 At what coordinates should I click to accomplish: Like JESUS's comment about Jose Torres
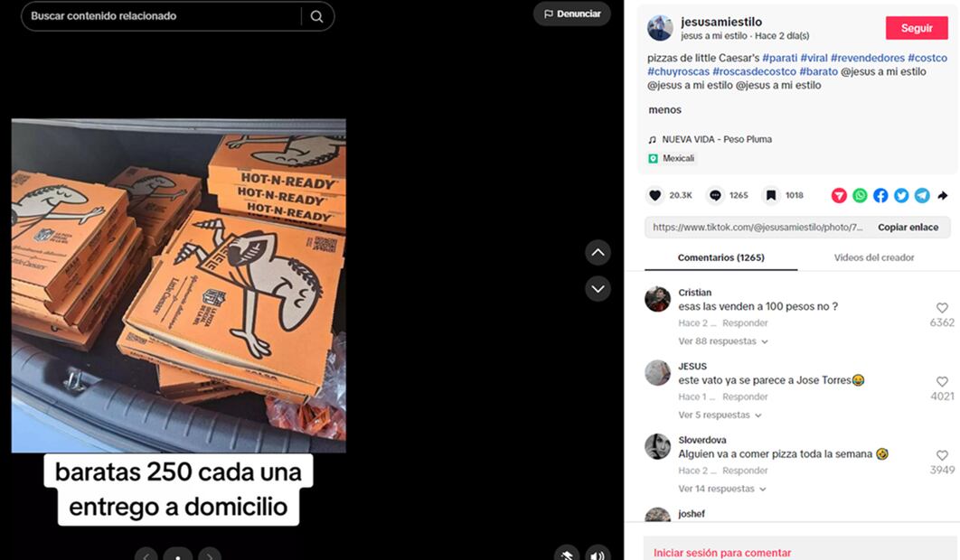point(942,381)
